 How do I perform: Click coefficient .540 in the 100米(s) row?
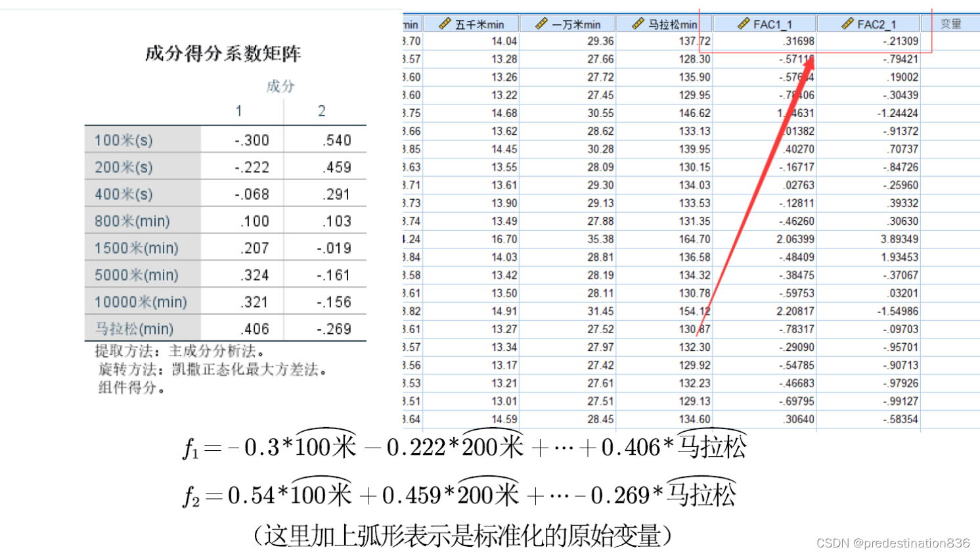click(338, 140)
